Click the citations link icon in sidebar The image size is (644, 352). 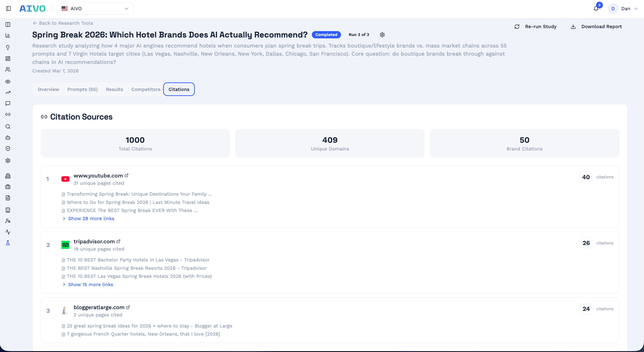8,114
